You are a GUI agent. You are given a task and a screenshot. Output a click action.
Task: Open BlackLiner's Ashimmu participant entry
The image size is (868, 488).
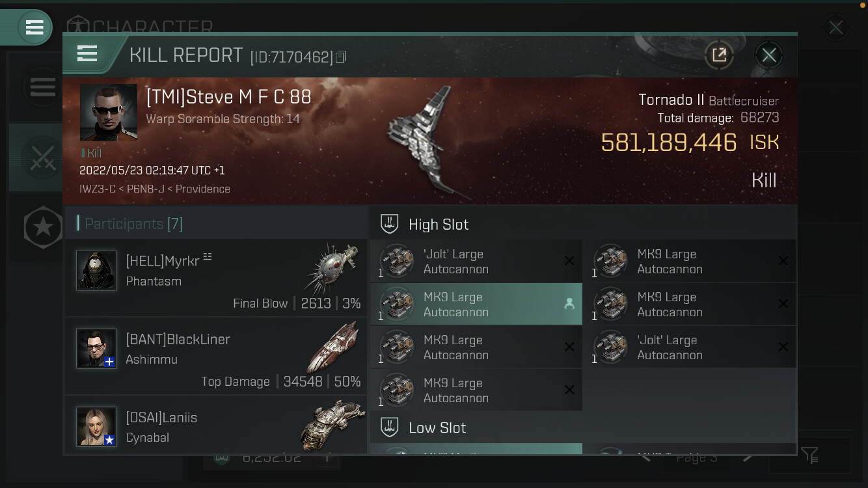click(x=215, y=356)
